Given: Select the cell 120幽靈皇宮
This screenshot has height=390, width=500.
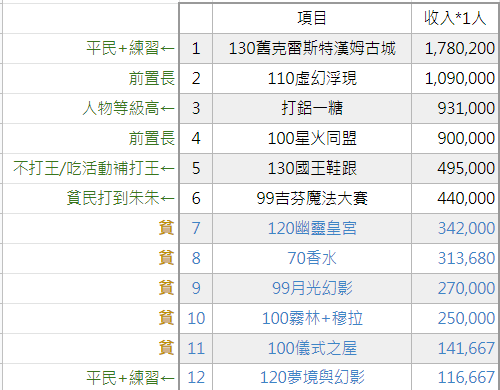Looking at the screenshot, I should point(312,228).
